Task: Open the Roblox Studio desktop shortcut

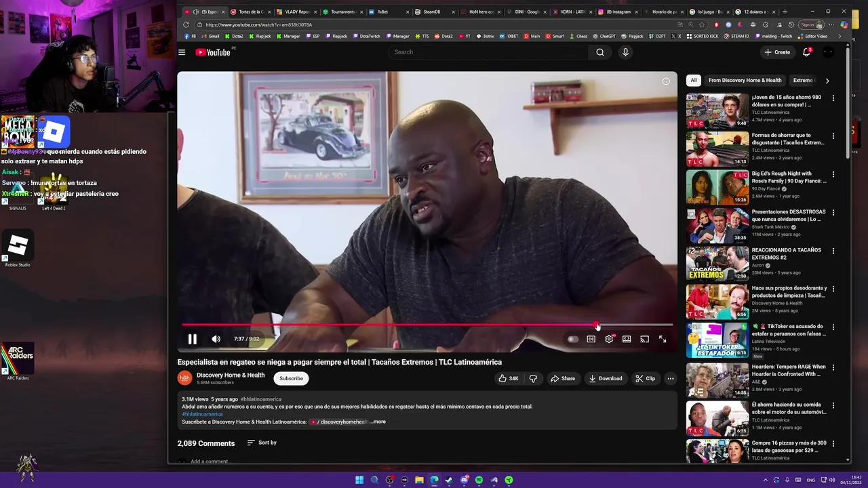Action: [x=18, y=248]
